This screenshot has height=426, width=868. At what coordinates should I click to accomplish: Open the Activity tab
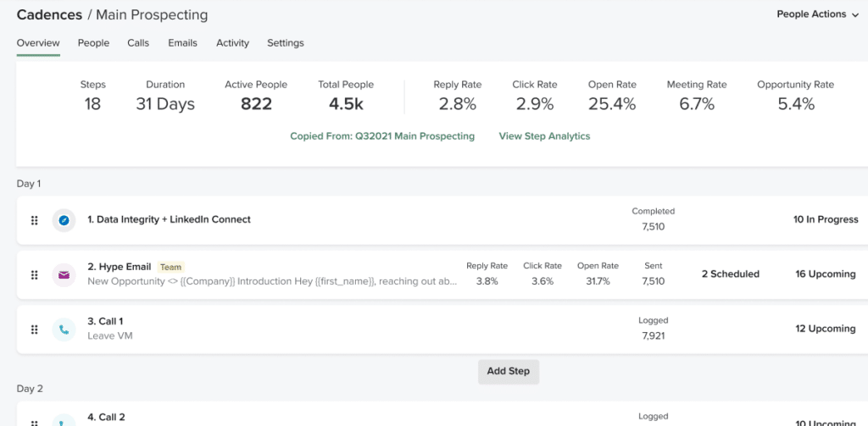pyautogui.click(x=232, y=42)
